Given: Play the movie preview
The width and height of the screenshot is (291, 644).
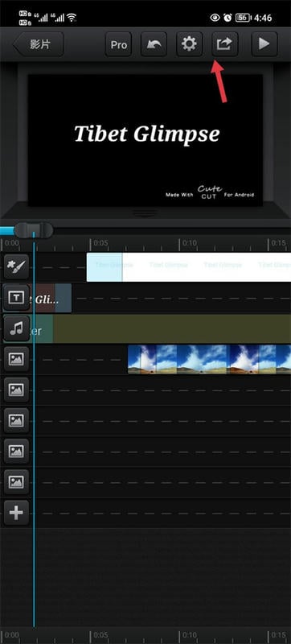Looking at the screenshot, I should pyautogui.click(x=264, y=44).
